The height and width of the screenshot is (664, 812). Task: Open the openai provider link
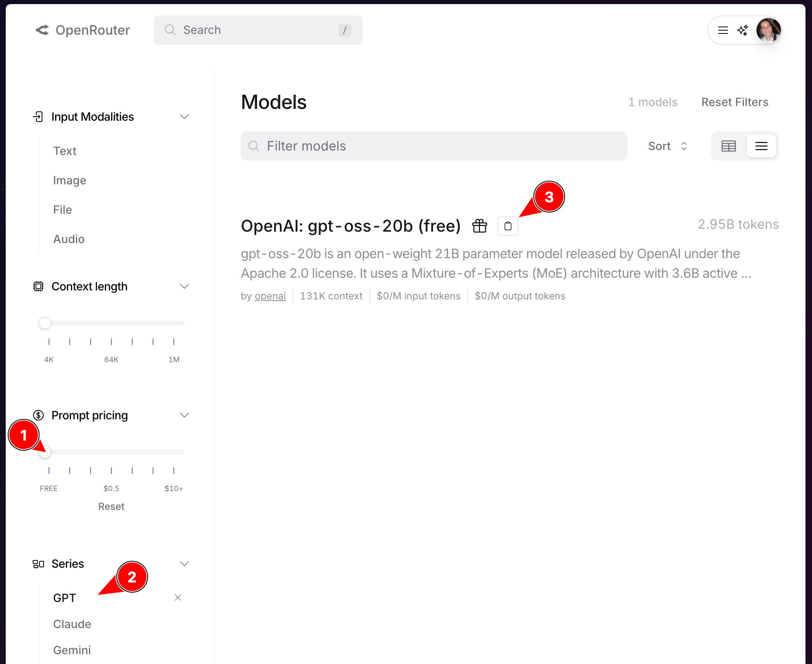click(270, 296)
